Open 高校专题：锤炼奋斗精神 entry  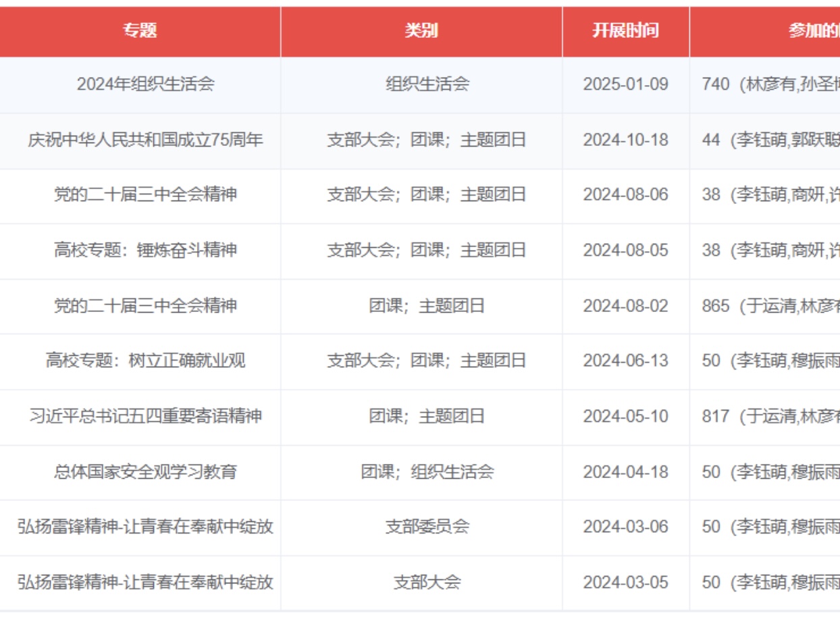pos(145,251)
